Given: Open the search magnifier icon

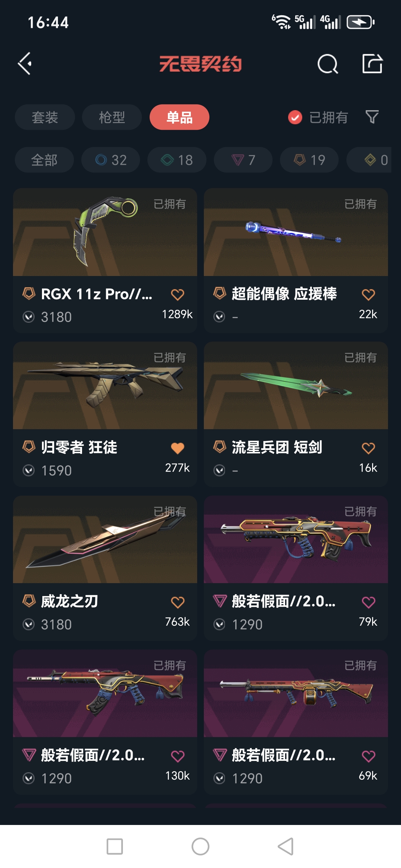Looking at the screenshot, I should click(328, 64).
